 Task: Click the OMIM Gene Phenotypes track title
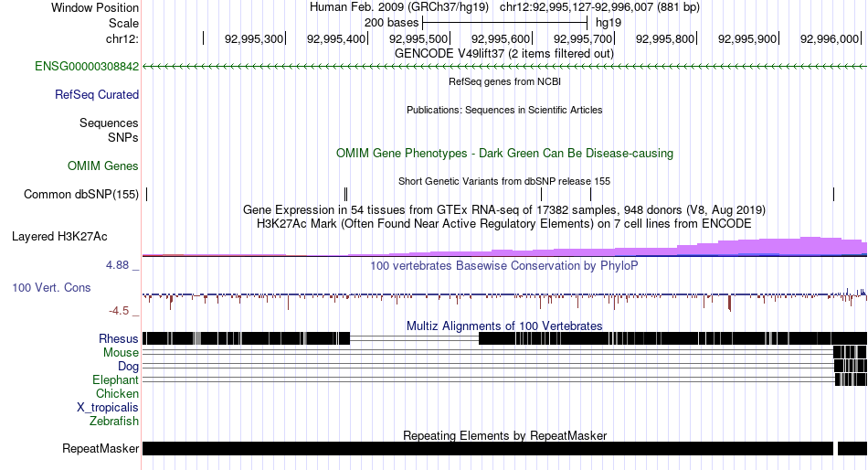coord(504,153)
